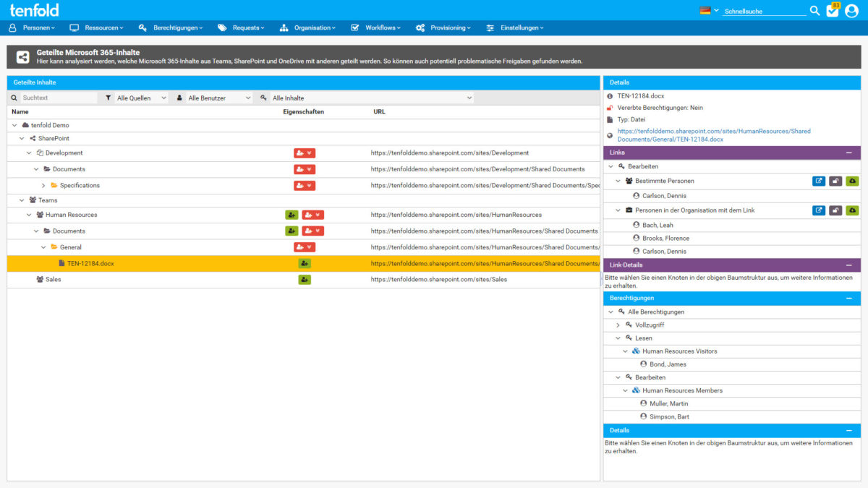868x488 pixels.
Task: Click the green sharing badge in the TEN-12184.docx row
Action: (305, 264)
